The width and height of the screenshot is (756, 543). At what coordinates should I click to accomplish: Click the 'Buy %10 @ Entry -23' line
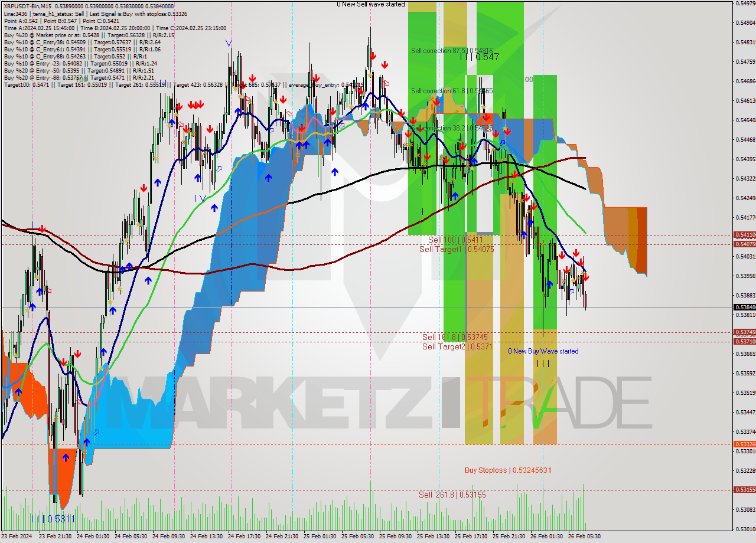(80, 63)
